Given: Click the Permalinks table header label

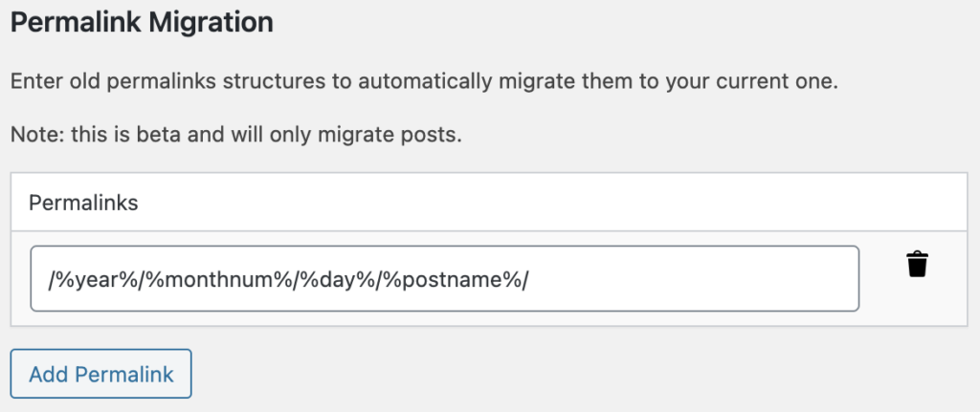Looking at the screenshot, I should (x=84, y=203).
